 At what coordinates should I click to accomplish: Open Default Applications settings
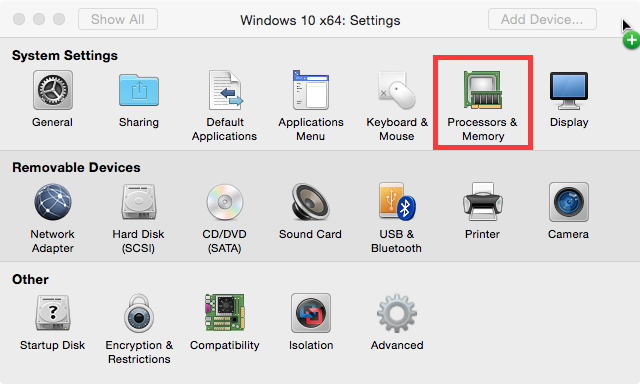pyautogui.click(x=225, y=90)
